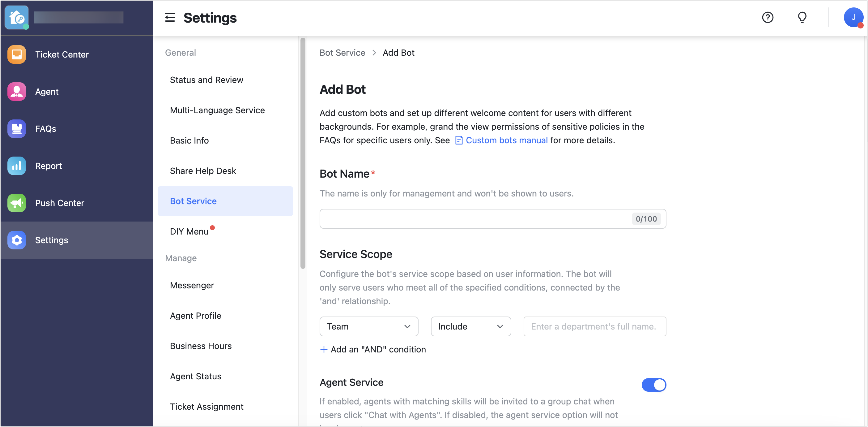Open the Push Center

[x=60, y=203]
